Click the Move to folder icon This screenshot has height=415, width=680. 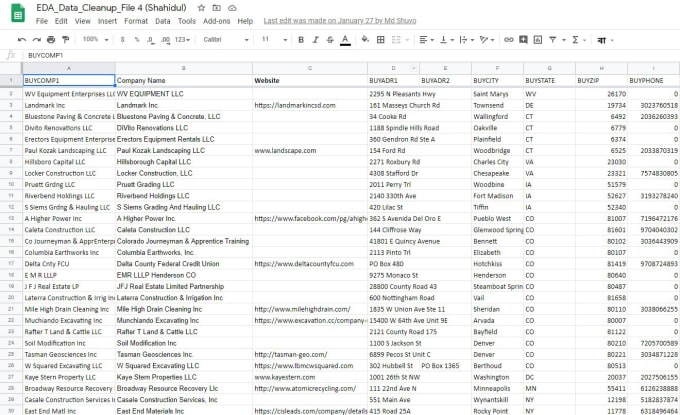point(216,8)
